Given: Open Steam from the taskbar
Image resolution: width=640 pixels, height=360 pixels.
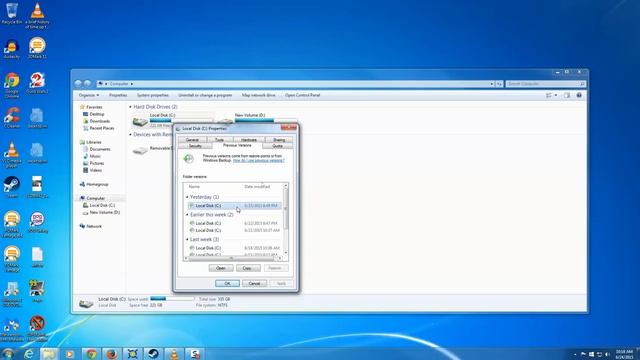Looking at the screenshot, I should 153,354.
